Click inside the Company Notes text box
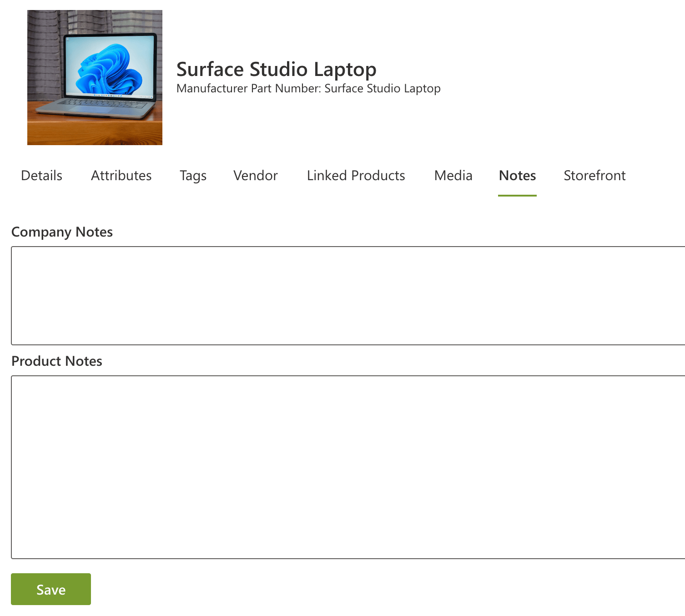Viewport: 685px width, 616px height. pos(348,296)
